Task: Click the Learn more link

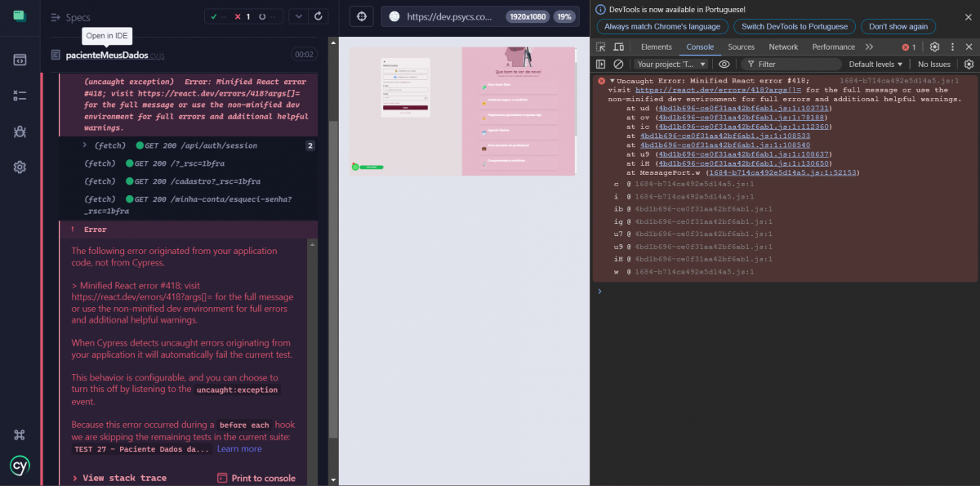Action: click(x=239, y=448)
